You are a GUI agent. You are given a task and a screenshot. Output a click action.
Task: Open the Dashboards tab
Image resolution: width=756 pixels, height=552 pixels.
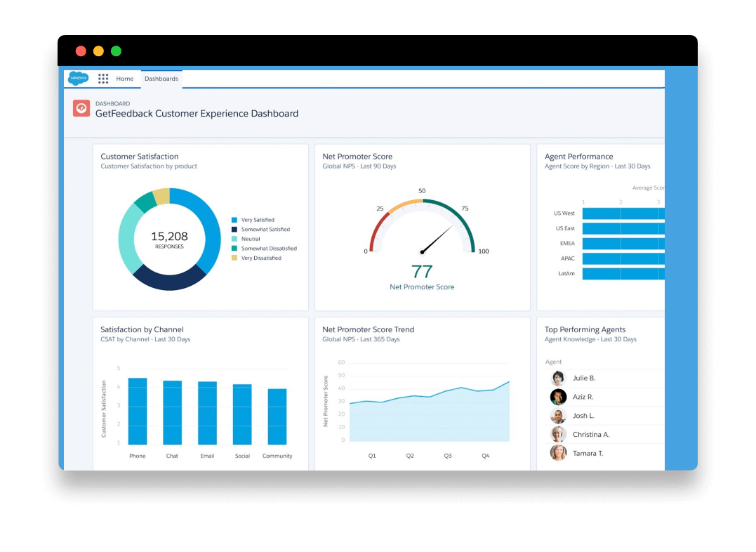(x=161, y=78)
